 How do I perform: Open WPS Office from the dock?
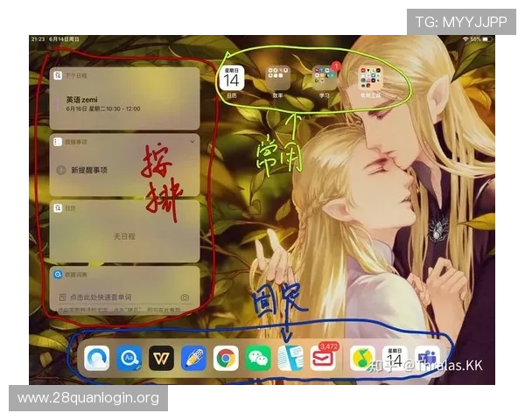click(x=161, y=359)
